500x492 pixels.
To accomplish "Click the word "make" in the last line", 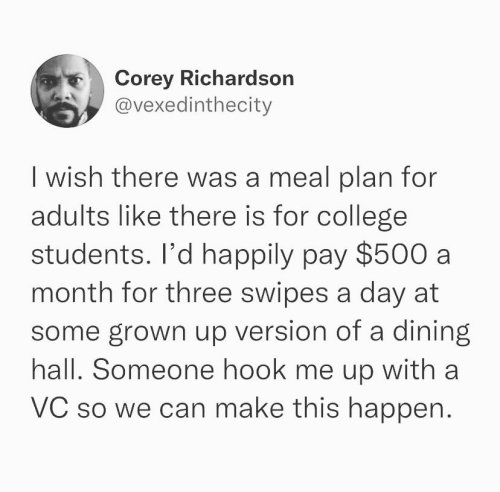I will click(x=250, y=408).
